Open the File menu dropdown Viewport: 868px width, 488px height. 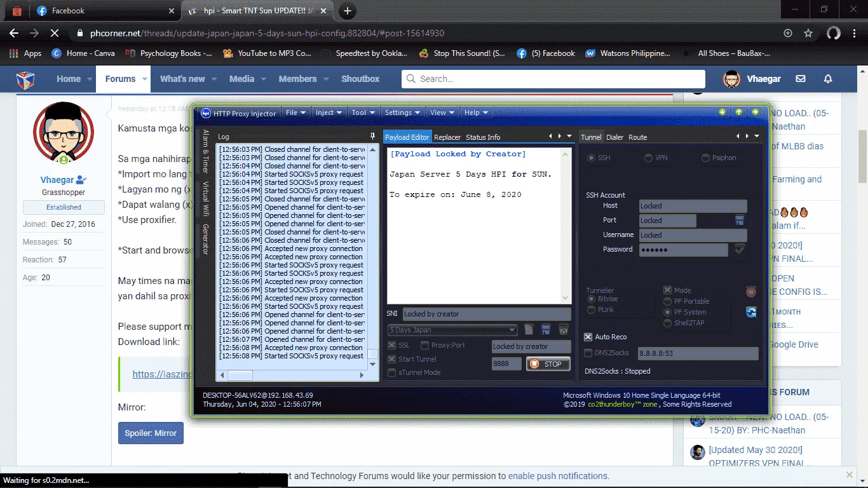(x=296, y=112)
